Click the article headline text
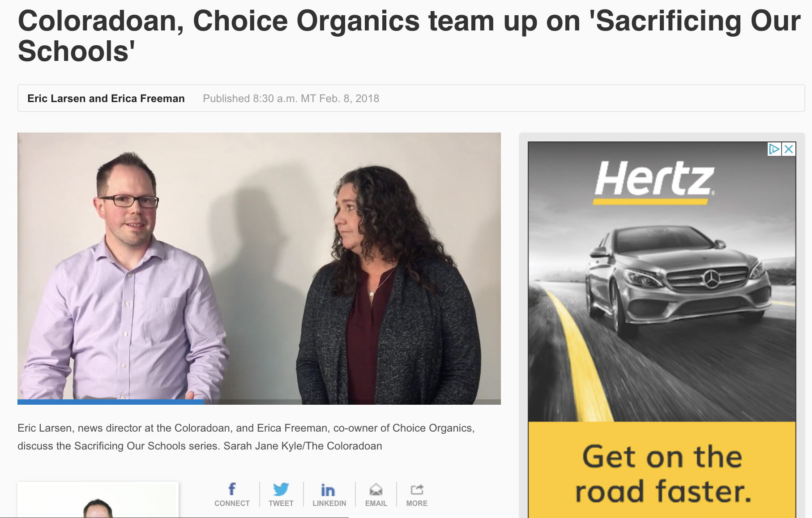The height and width of the screenshot is (518, 812). coord(409,36)
